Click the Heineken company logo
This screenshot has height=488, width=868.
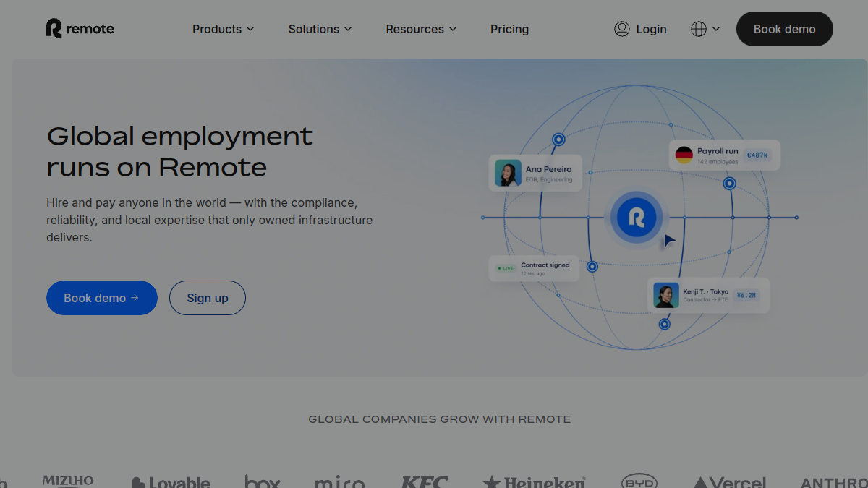535,482
